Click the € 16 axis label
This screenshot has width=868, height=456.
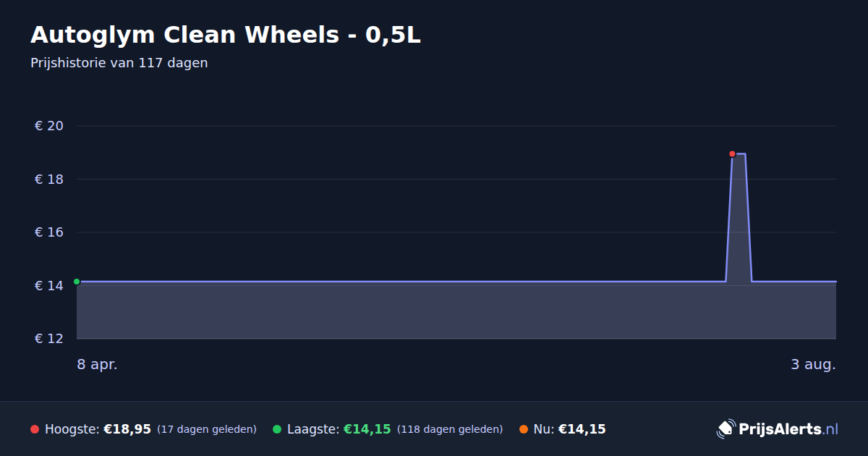point(49,232)
